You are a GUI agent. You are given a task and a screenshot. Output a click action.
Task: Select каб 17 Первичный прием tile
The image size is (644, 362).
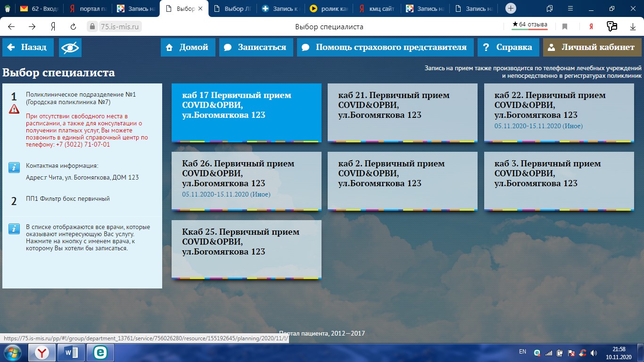pyautogui.click(x=246, y=113)
